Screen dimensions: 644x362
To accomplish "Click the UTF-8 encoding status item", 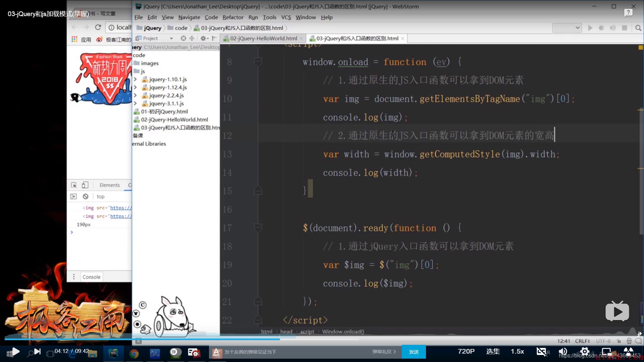I will click(603, 341).
